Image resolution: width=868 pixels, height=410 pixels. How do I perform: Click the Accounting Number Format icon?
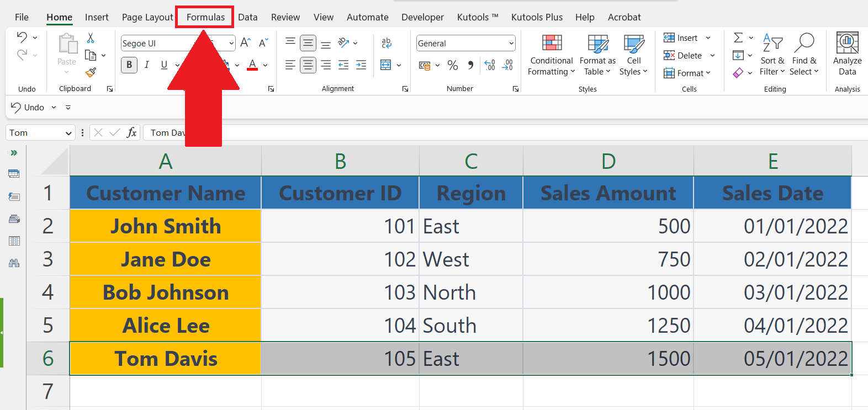pos(424,65)
